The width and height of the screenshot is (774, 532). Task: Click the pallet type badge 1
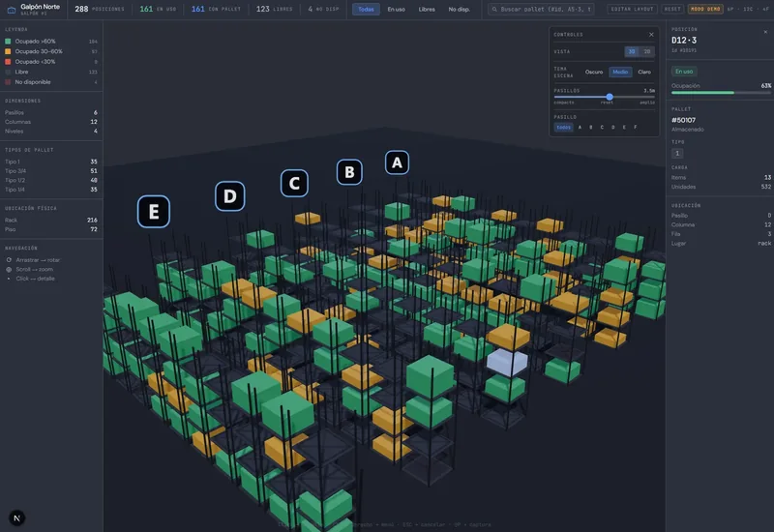676,154
